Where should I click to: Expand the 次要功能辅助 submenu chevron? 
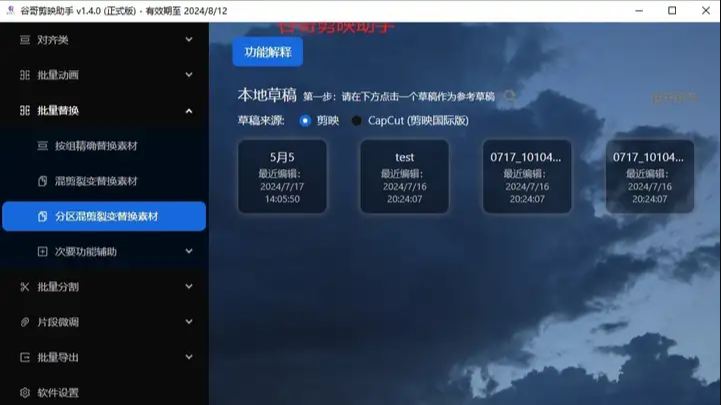tap(189, 252)
